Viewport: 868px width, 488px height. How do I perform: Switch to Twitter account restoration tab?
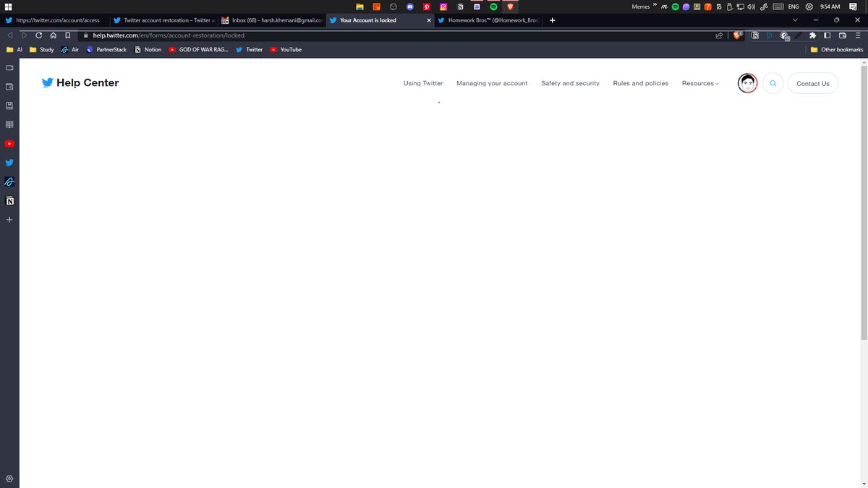coord(163,20)
